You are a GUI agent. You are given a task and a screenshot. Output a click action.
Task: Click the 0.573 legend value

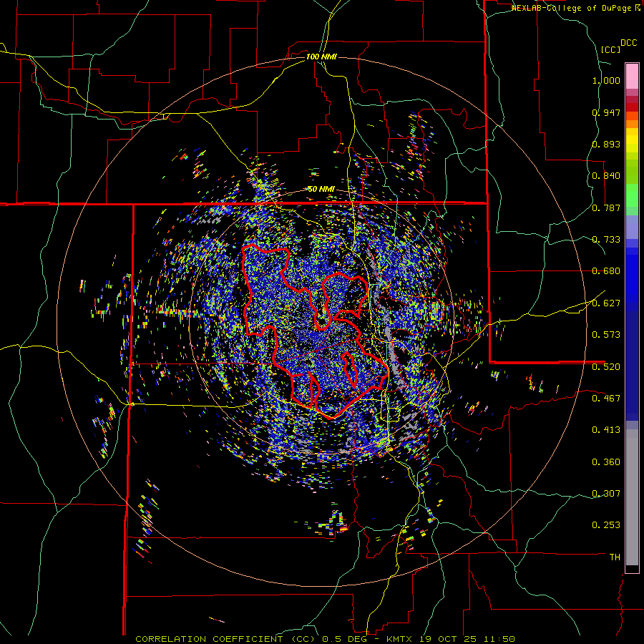[606, 335]
